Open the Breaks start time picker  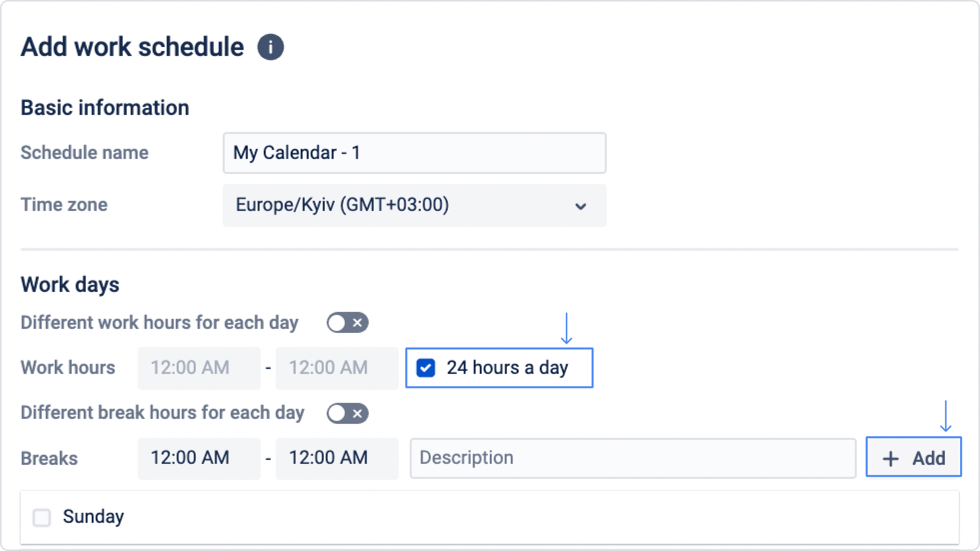[x=199, y=458]
